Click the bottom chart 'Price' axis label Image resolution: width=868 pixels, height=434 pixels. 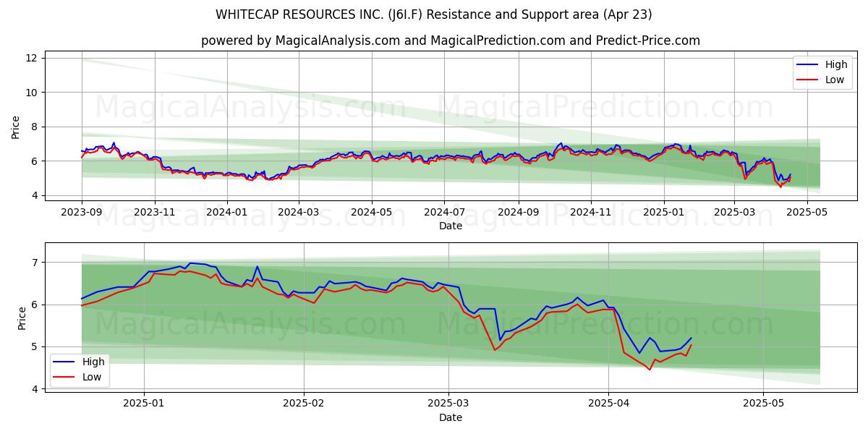click(22, 318)
